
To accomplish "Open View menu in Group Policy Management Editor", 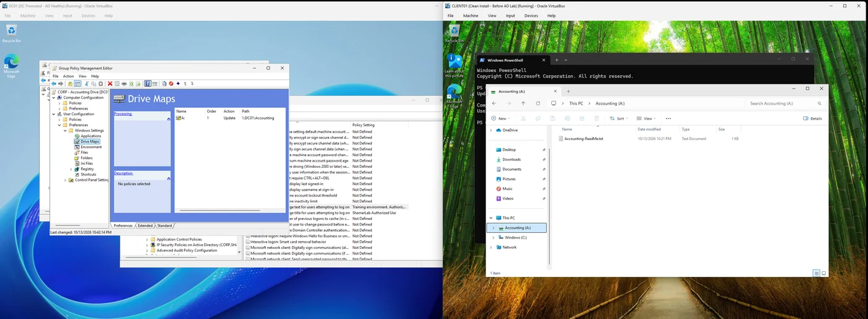I will pyautogui.click(x=82, y=76).
